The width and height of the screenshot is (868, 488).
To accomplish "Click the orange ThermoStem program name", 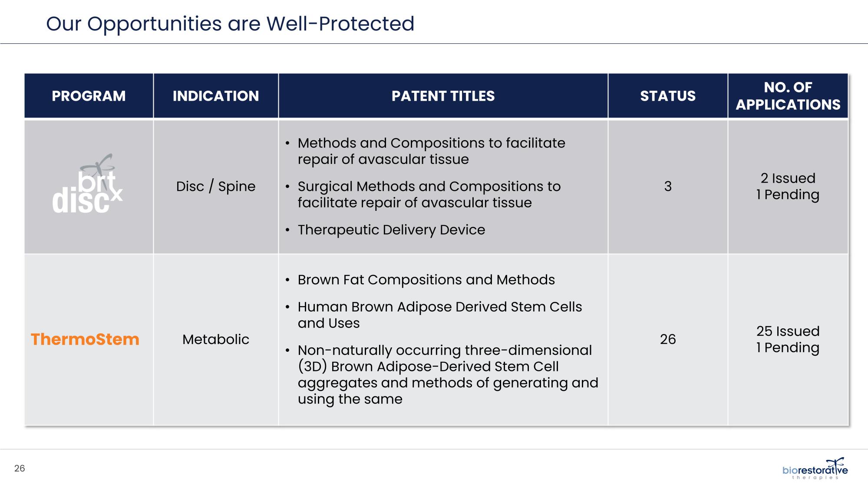I will pyautogui.click(x=85, y=339).
